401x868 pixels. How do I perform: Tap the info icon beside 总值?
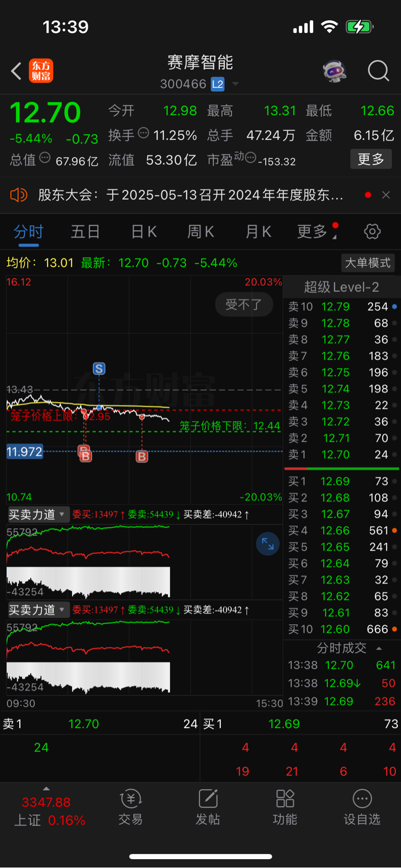(x=45, y=157)
